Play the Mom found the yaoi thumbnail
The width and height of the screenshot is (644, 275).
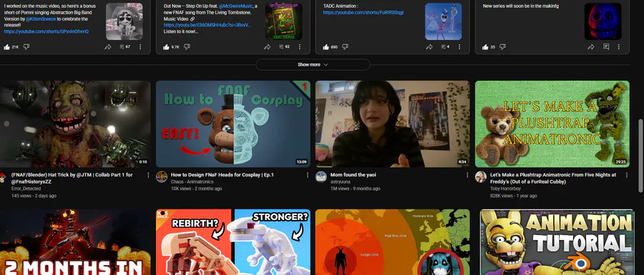click(392, 124)
